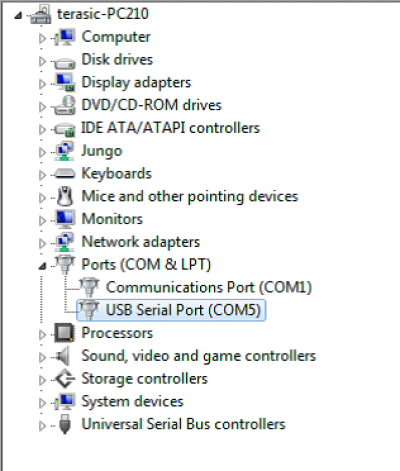Click the Jungo device category icon
Viewport: 400px width, 471px height.
point(65,151)
